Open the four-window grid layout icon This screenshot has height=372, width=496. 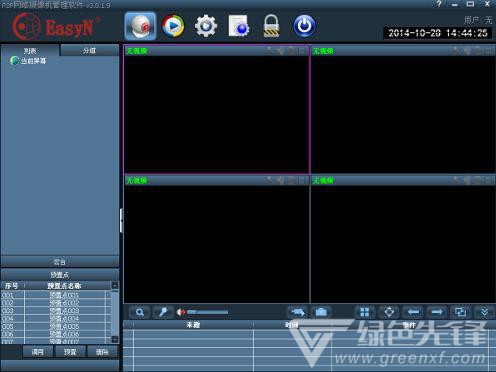365,312
